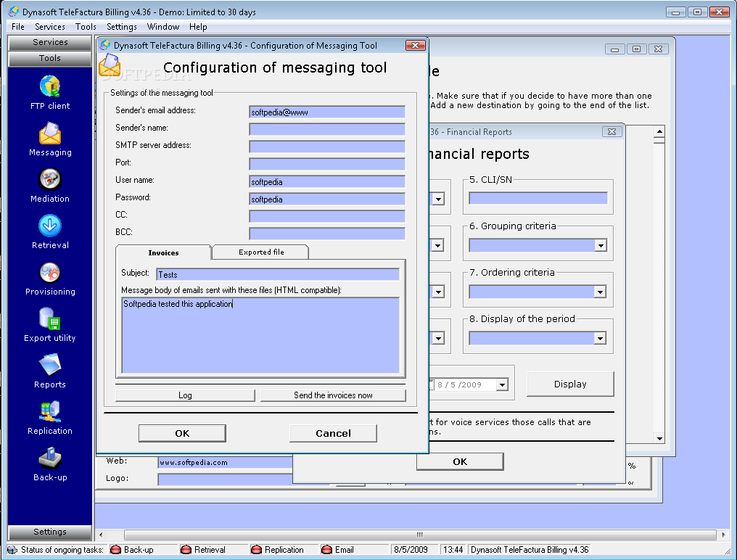Open the Settings menu
Viewport: 737px width, 560px height.
[x=121, y=27]
